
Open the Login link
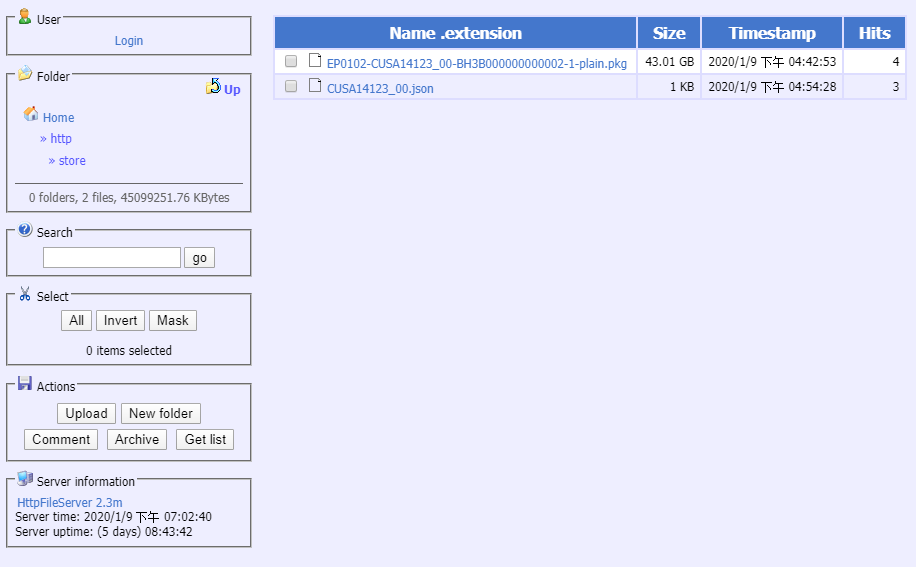pos(129,41)
